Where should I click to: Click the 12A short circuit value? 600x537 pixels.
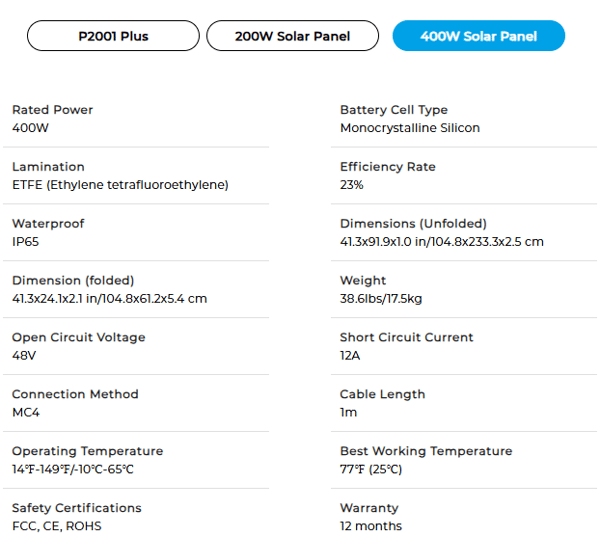coord(349,356)
